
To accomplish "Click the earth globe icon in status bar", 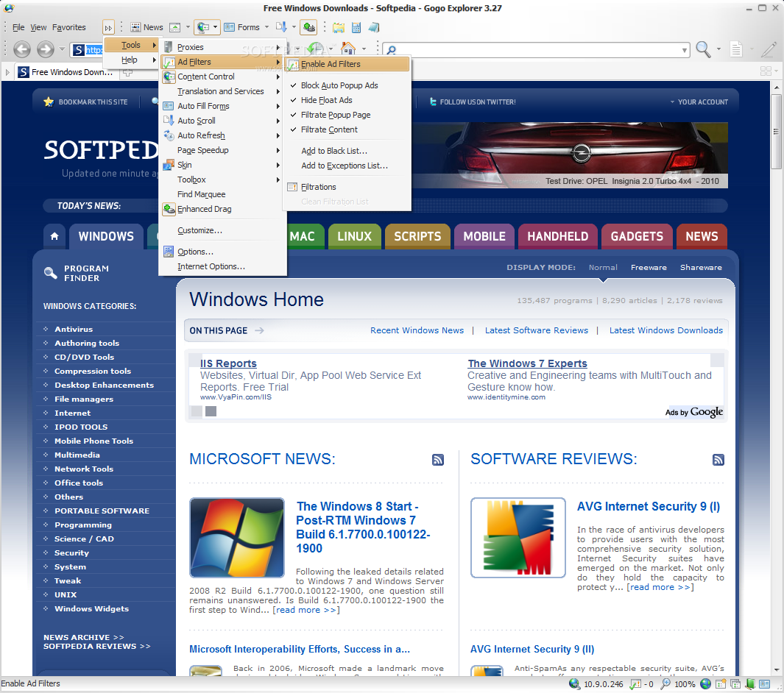I will point(705,684).
